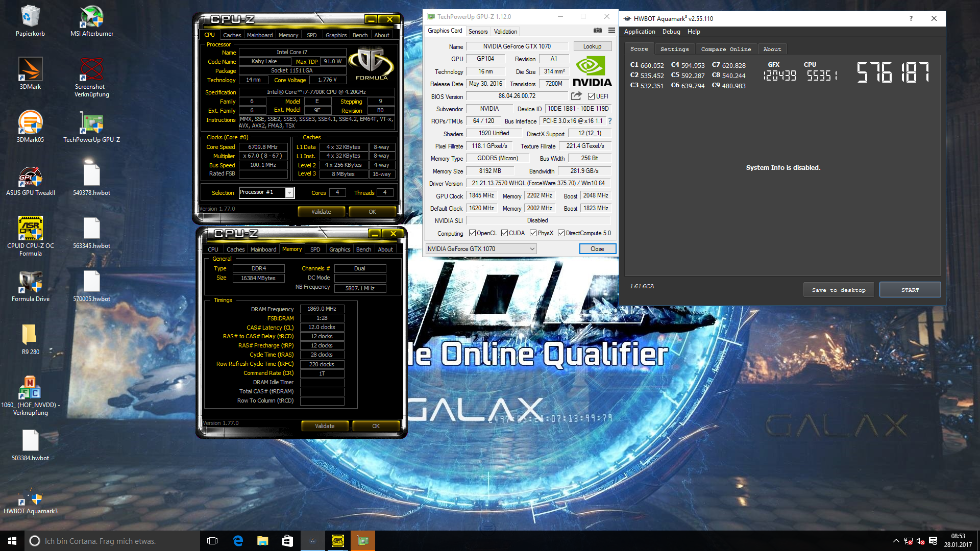Click the GPU-Z BIOS share/export icon

(x=576, y=96)
